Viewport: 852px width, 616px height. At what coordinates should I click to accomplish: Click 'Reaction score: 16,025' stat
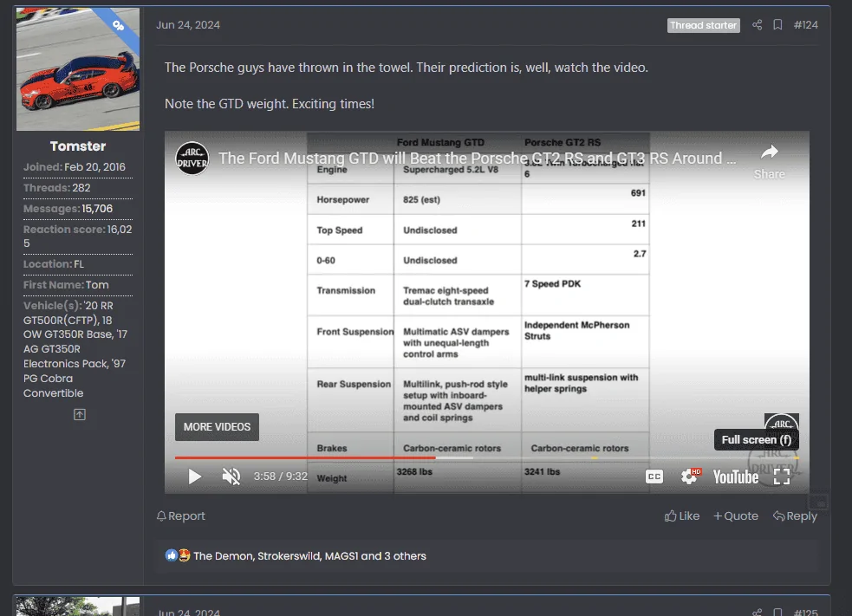pos(78,237)
